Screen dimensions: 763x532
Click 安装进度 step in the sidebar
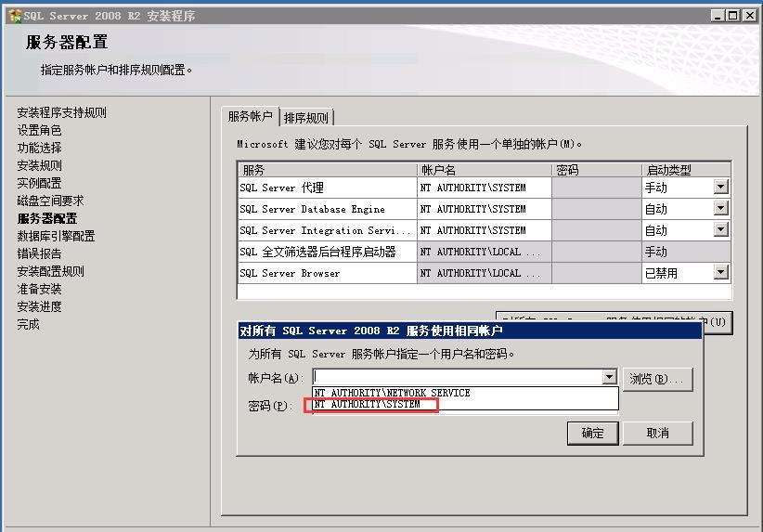click(x=39, y=306)
